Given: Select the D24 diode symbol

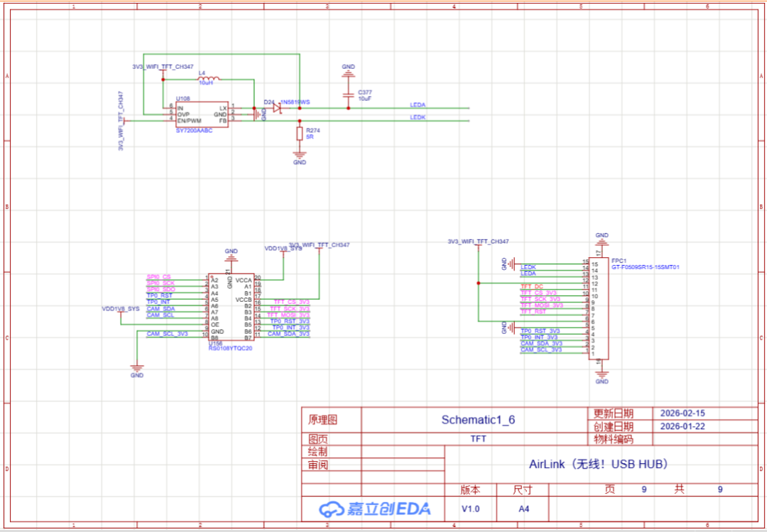Looking at the screenshot, I should pyautogui.click(x=277, y=108).
